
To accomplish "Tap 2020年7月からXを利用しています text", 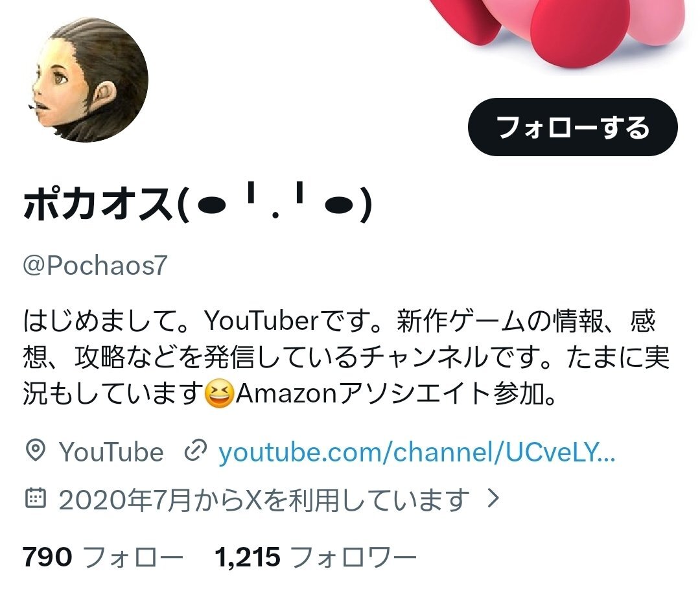I will click(264, 499).
